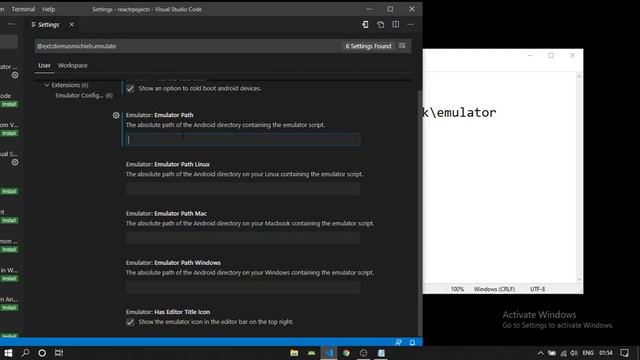640x360 pixels.
Task: Switch to Visual Studio Code taskbar icon
Action: [329, 353]
